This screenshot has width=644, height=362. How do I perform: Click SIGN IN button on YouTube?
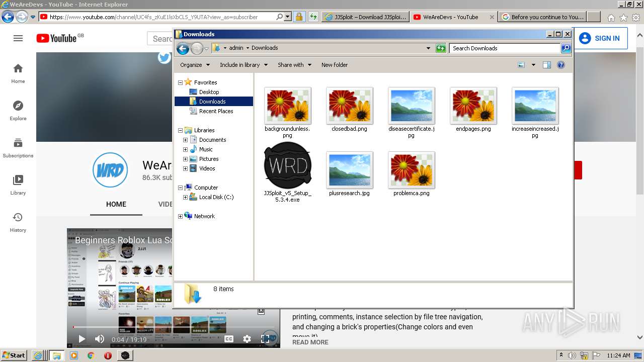click(600, 38)
